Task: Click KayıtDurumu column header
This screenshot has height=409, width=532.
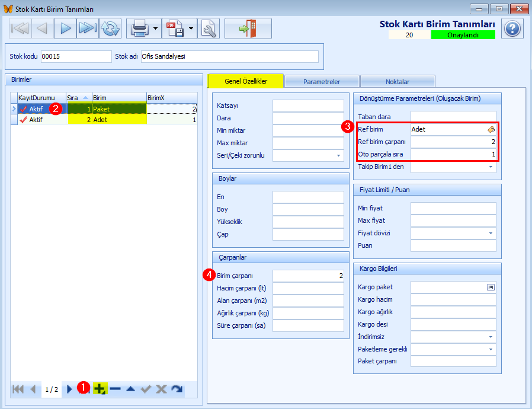Action: [41, 98]
